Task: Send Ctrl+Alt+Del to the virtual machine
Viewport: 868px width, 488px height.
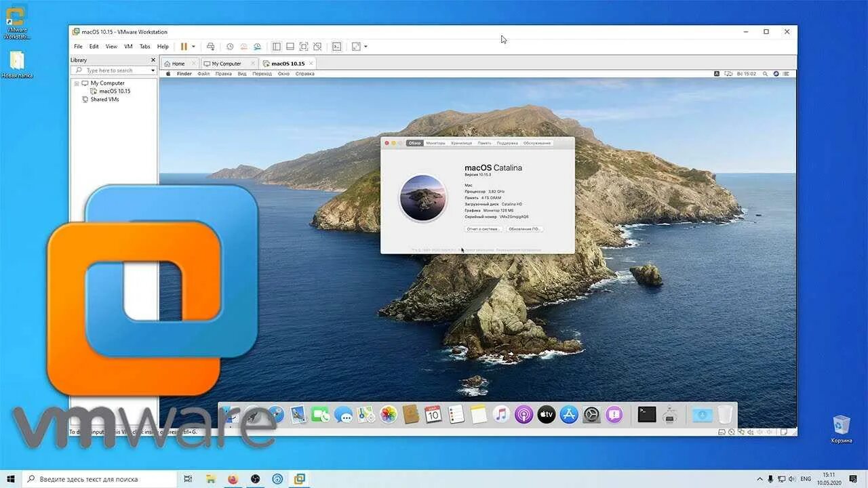Action: pyautogui.click(x=211, y=47)
